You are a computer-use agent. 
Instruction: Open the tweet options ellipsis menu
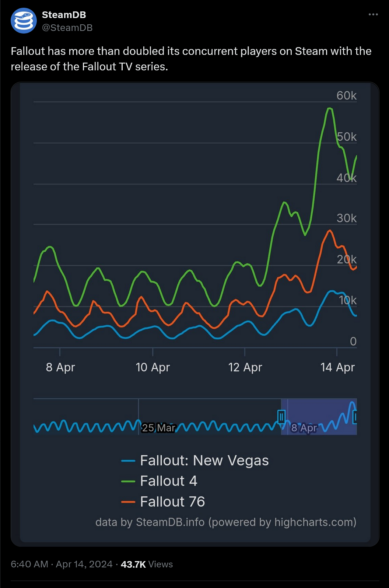coord(373,14)
